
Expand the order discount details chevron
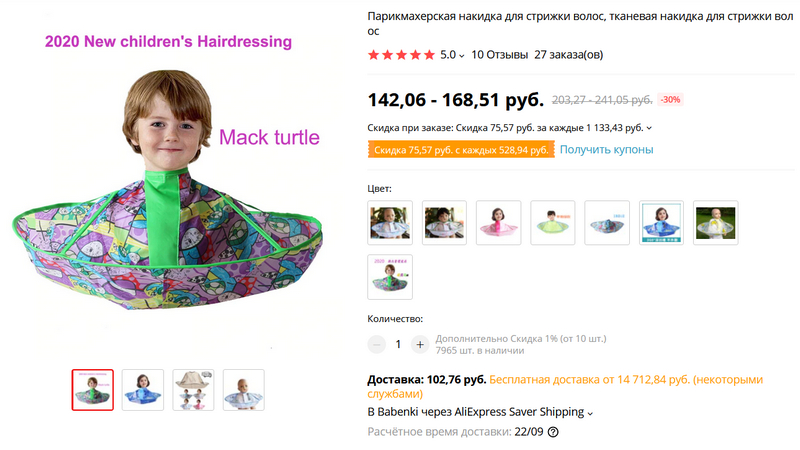tap(649, 128)
